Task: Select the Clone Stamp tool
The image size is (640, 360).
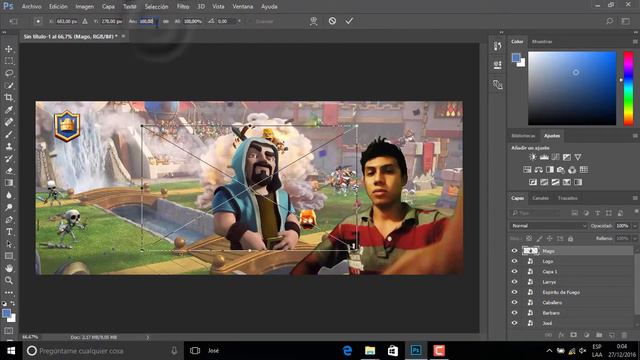Action: point(9,146)
